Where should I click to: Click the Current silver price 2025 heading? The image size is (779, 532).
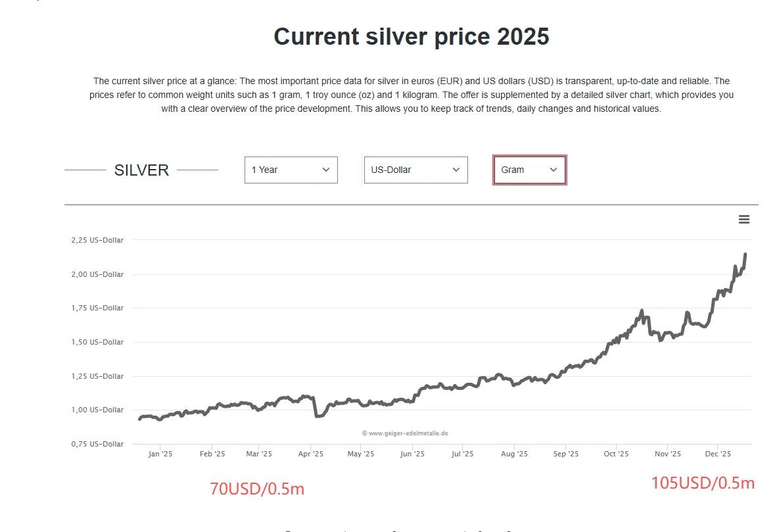point(412,37)
